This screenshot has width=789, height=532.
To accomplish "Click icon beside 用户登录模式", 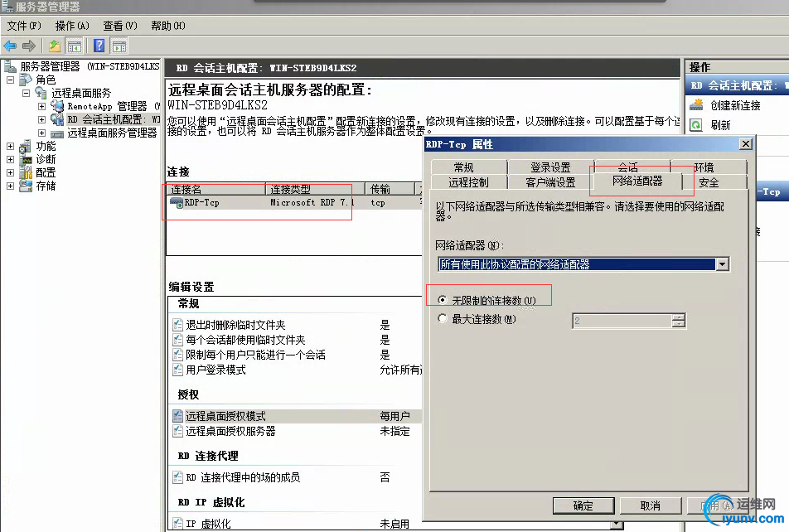I will [177, 370].
